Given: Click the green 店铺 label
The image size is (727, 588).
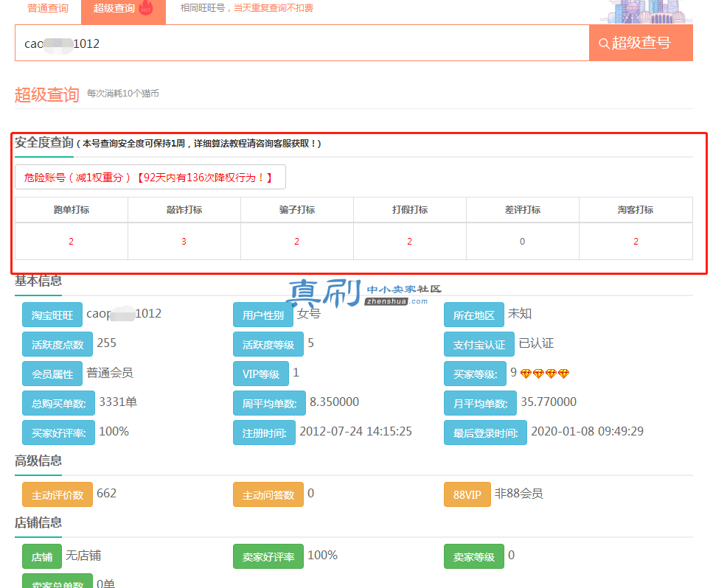Looking at the screenshot, I should [42, 556].
